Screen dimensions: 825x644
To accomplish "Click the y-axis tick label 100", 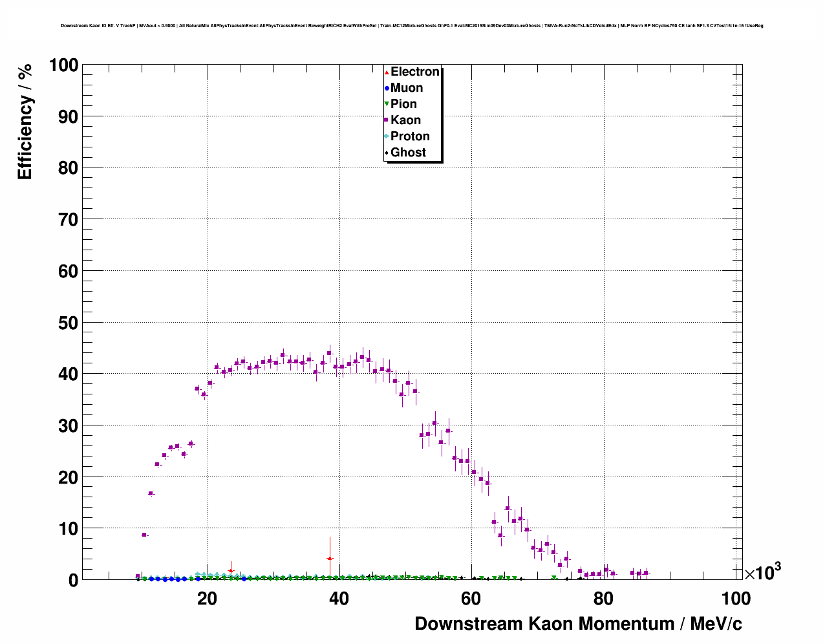I will 63,65.
